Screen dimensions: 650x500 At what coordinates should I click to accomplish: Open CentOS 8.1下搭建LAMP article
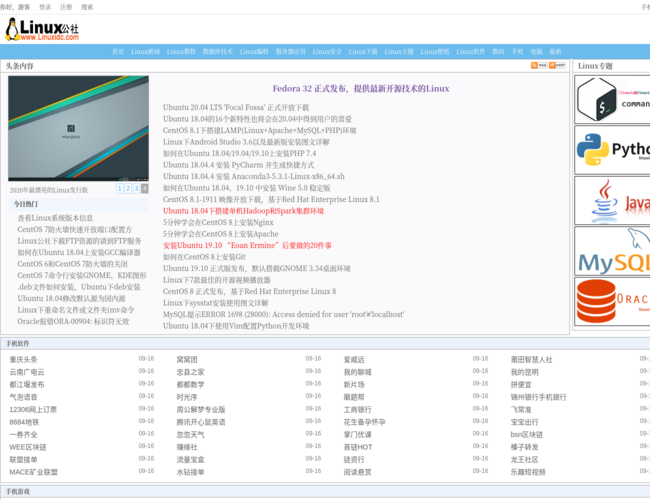260,130
